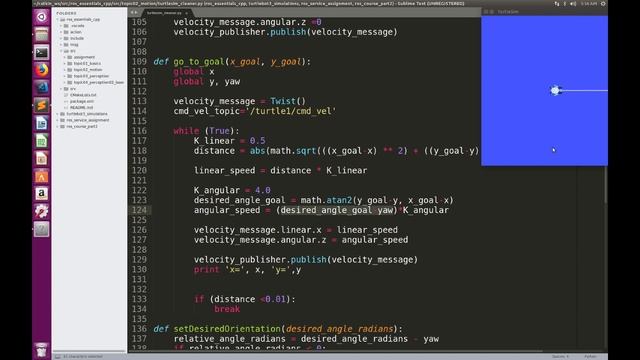Viewport: 640px width, 360px height.
Task: Open LibreOffice Impress from dock
Action: tap(41, 159)
